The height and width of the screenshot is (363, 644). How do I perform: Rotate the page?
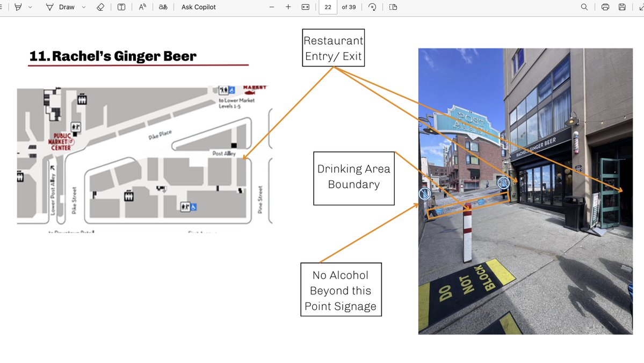pos(373,7)
